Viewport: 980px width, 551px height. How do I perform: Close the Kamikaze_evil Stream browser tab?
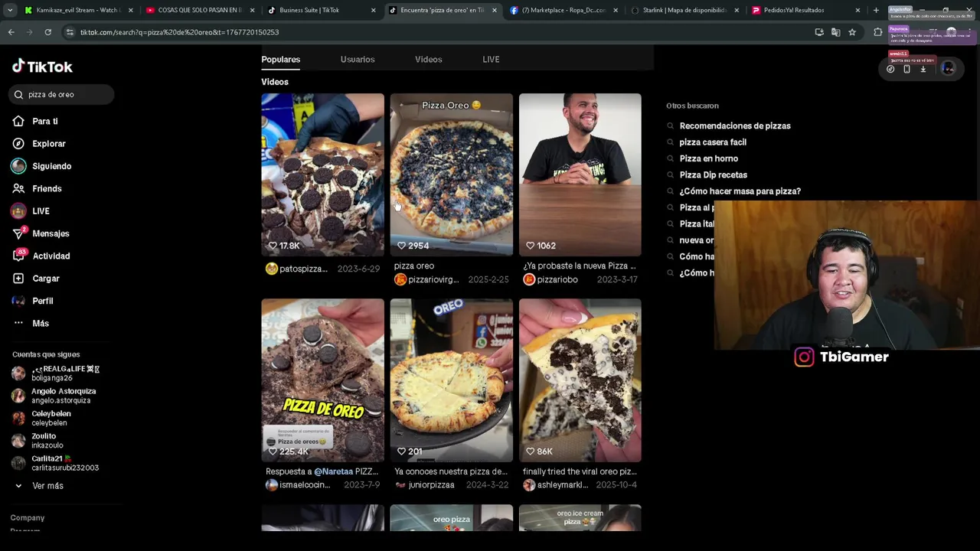click(131, 10)
